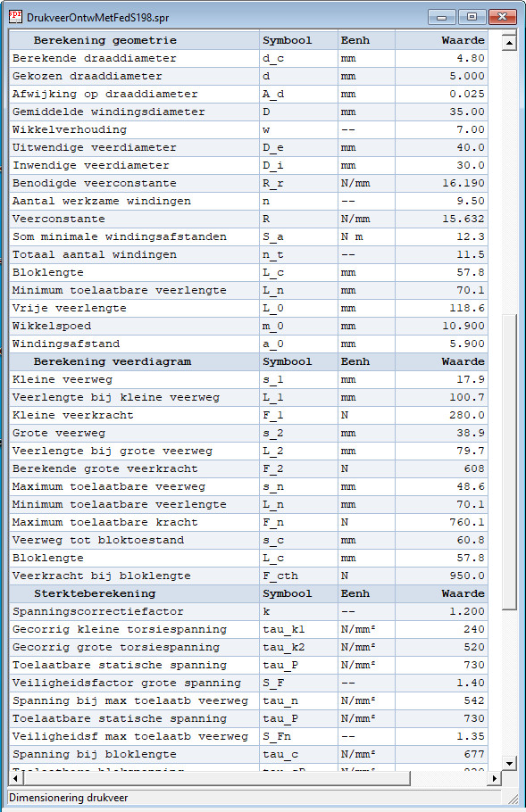Click the 'Grote veerweg' row label
This screenshot has width=526, height=812.
point(59,433)
